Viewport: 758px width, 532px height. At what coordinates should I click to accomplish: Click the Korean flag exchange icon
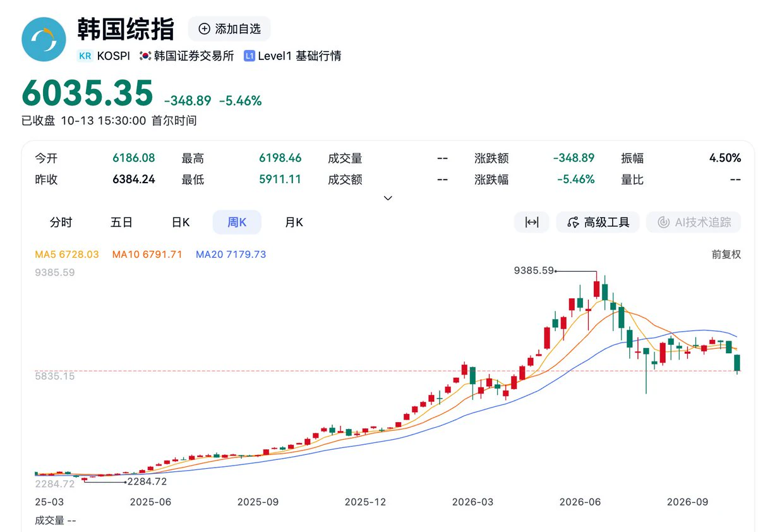[x=145, y=56]
